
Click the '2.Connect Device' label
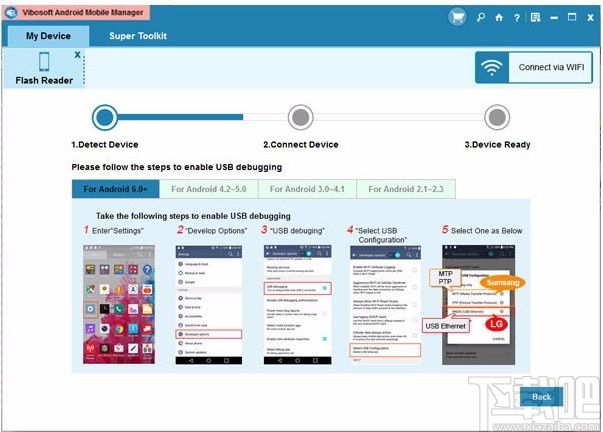coord(301,145)
